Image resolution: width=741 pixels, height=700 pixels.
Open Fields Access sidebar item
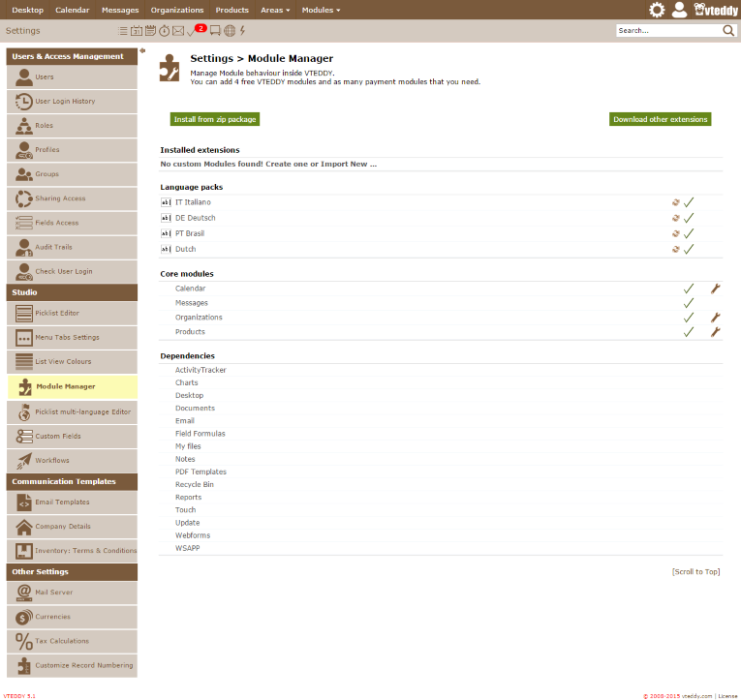pos(73,223)
